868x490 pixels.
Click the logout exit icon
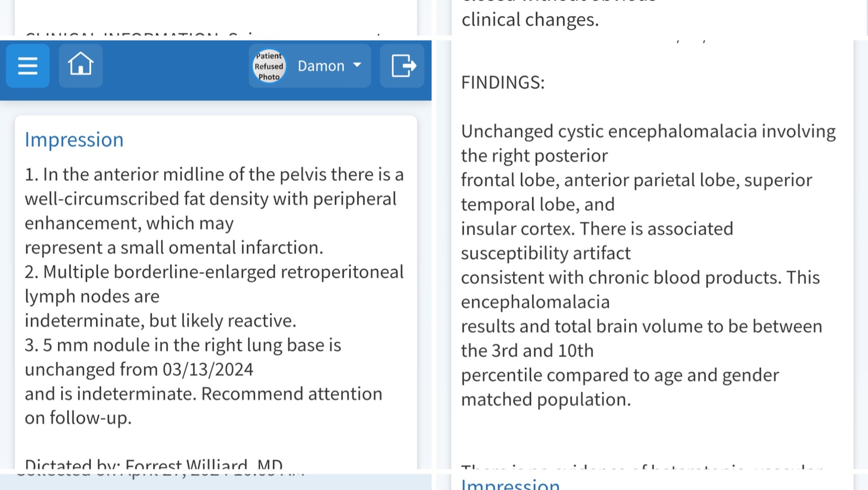coord(402,65)
